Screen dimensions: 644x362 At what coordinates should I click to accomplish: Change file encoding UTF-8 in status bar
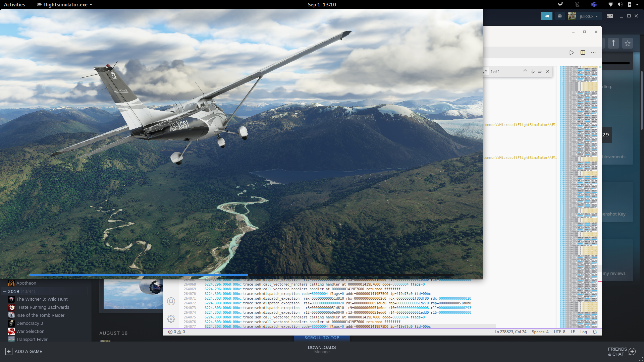point(559,332)
